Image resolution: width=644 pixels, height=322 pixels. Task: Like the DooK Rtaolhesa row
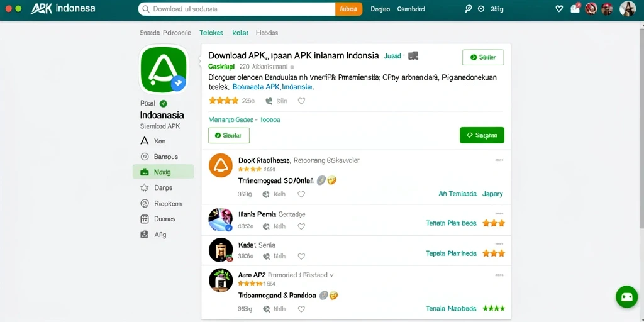click(301, 194)
